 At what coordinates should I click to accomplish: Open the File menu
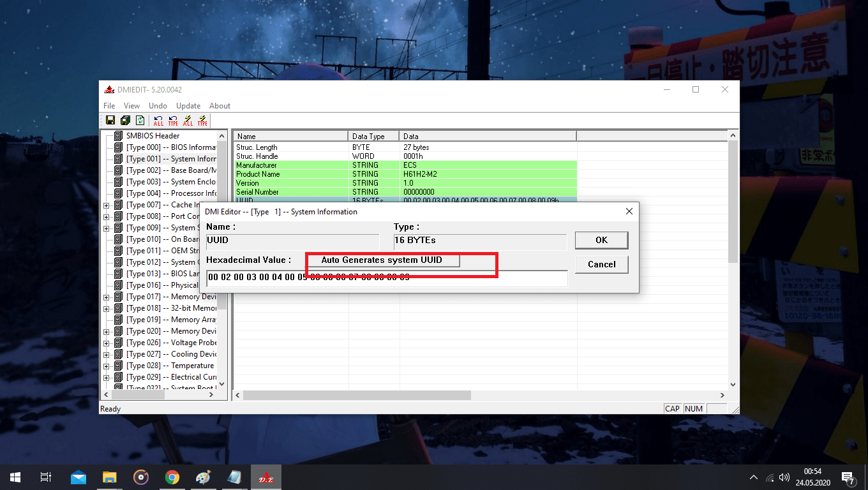pyautogui.click(x=109, y=106)
